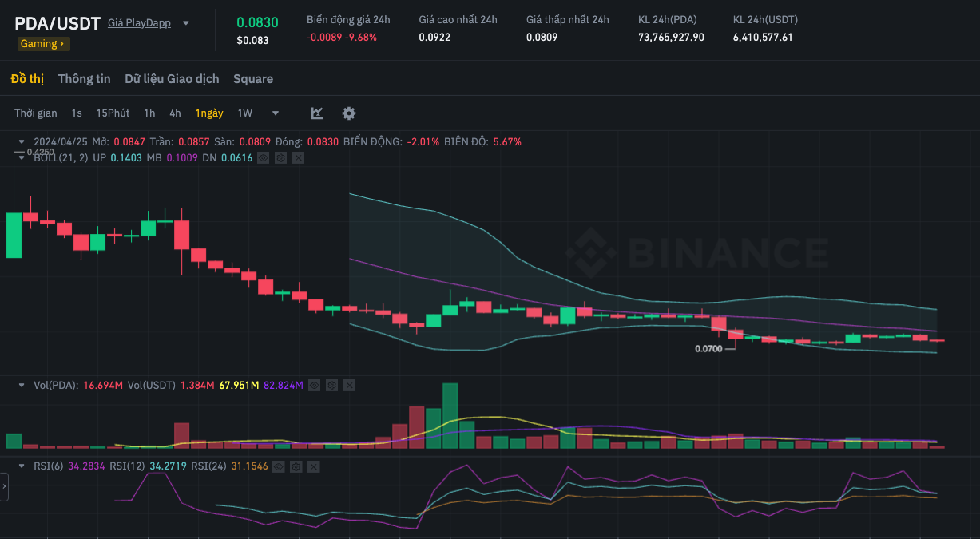Collapse the Vol(PDA) indicator pane

point(22,385)
